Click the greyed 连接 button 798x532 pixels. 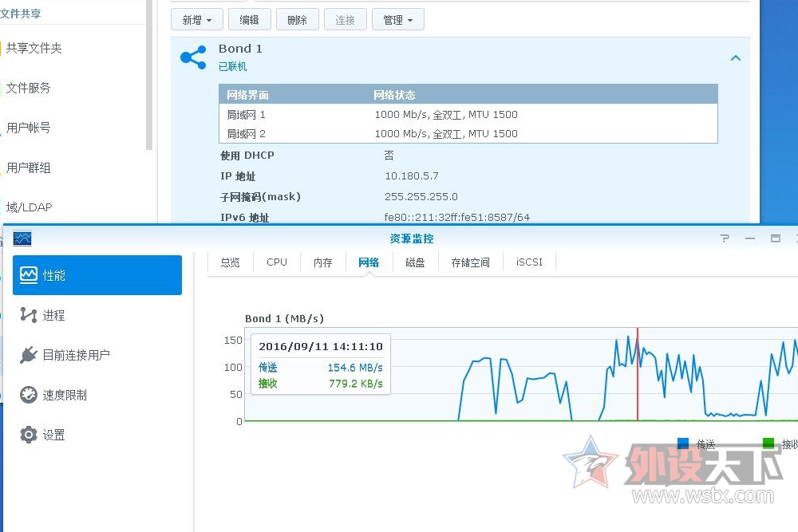(x=345, y=20)
